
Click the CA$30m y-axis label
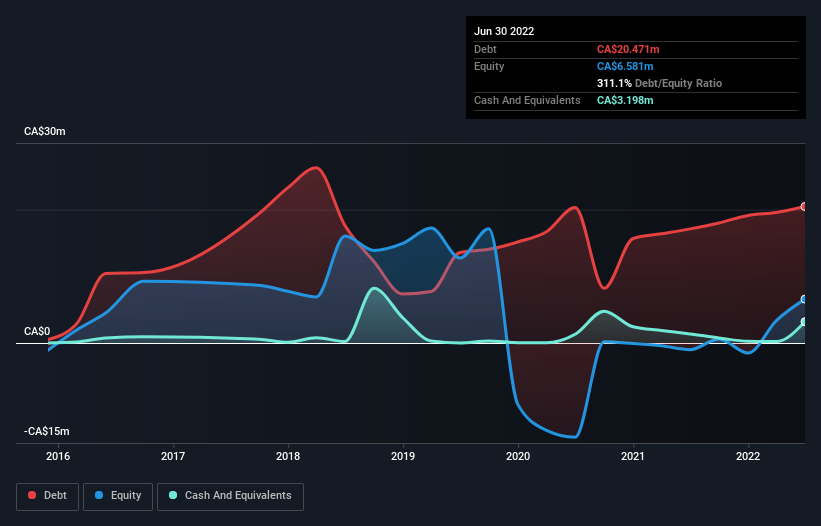pos(45,131)
